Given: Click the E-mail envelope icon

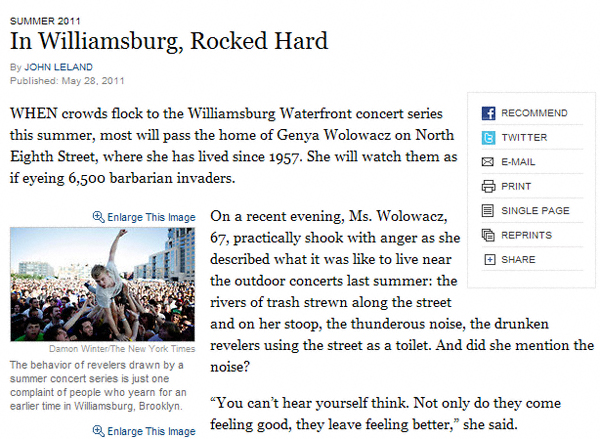Looking at the screenshot, I should [489, 162].
